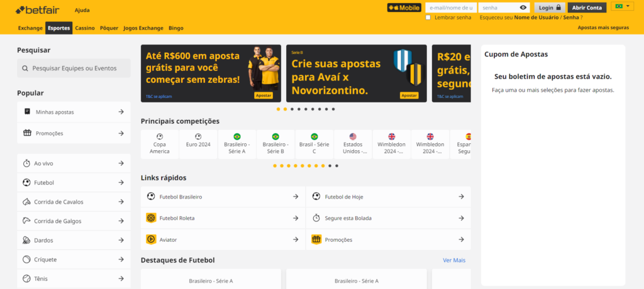Open the Exchange tab

point(30,28)
